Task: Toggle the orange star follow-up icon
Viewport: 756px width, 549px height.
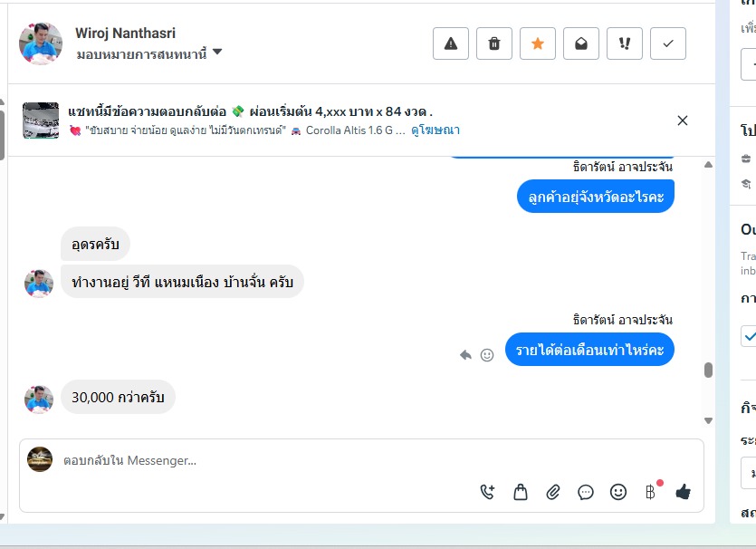Action: click(x=538, y=43)
